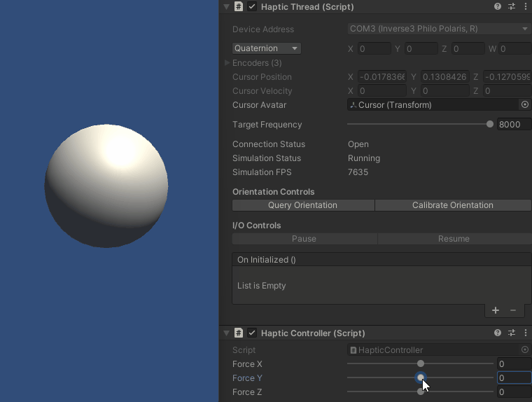Open the Haptic Controller component options menu

pyautogui.click(x=526, y=333)
